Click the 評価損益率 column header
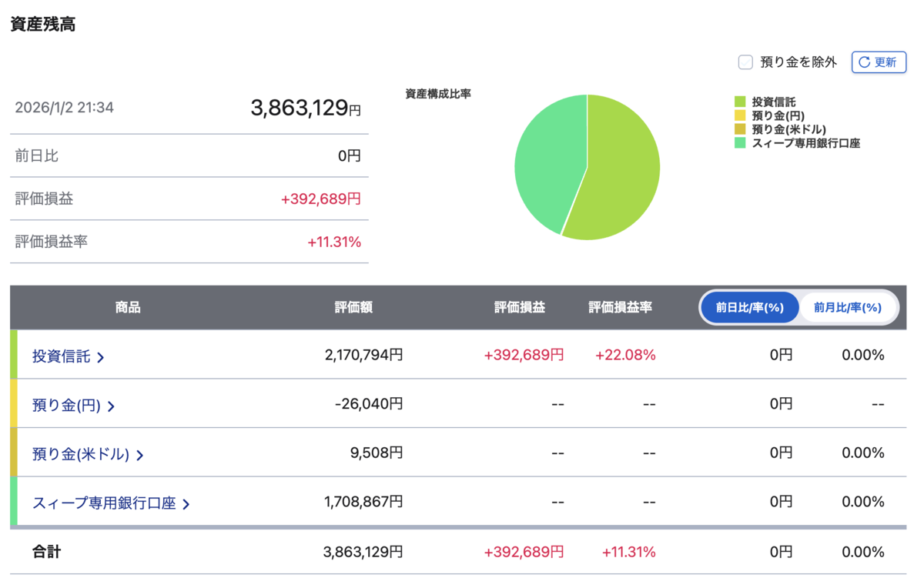This screenshot has height=578, width=924. tap(620, 307)
